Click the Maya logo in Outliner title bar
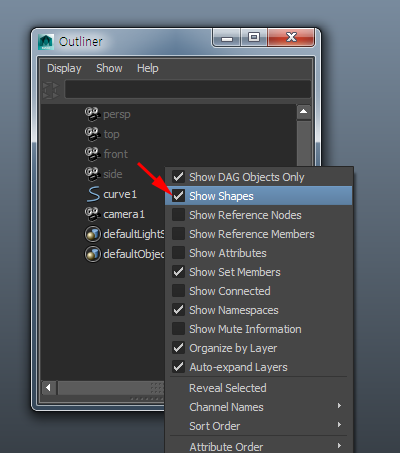 point(46,42)
